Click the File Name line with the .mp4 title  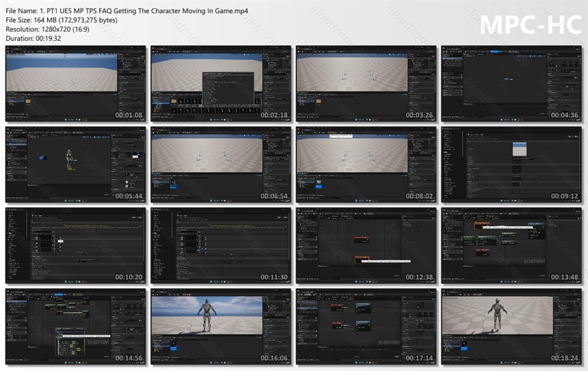coord(126,11)
